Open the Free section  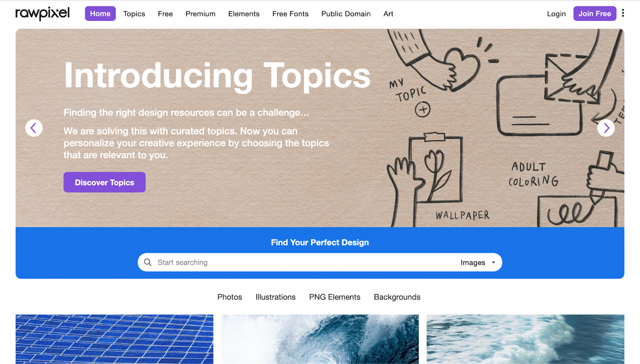pos(165,14)
